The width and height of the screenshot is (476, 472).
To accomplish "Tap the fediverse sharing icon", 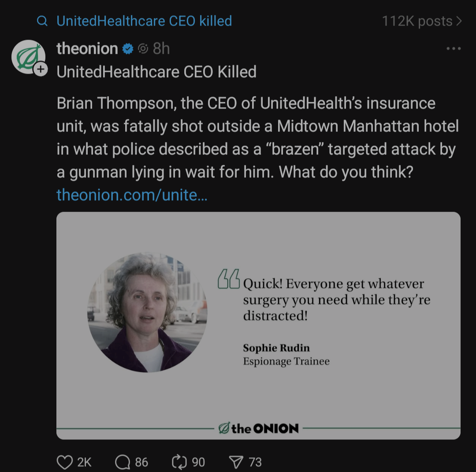I will point(143,49).
